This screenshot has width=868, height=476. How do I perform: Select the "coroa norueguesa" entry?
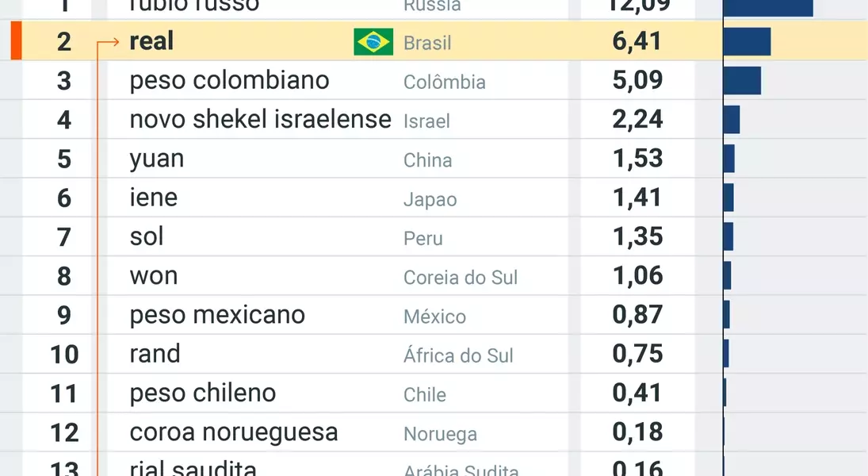pyautogui.click(x=234, y=432)
